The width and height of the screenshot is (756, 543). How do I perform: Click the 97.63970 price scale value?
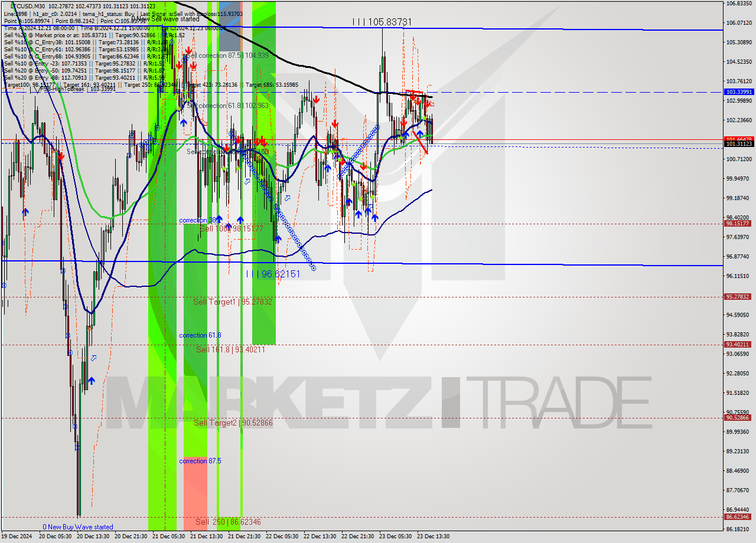tap(739, 237)
